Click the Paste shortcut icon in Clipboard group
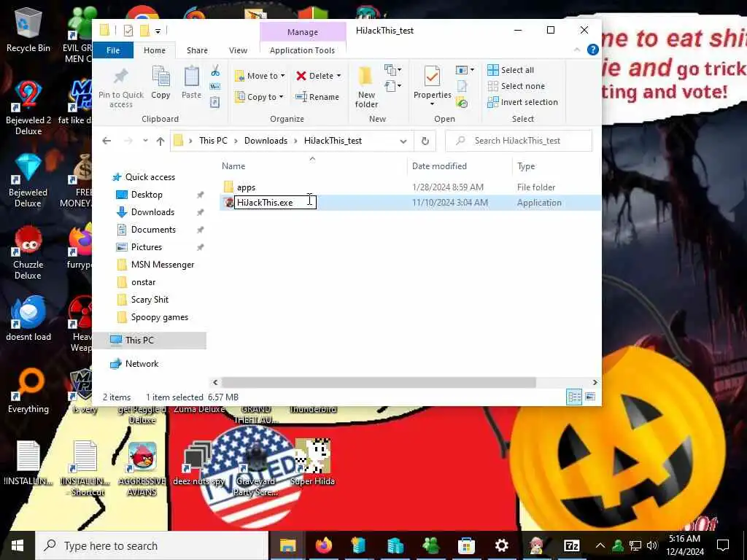 click(x=215, y=102)
